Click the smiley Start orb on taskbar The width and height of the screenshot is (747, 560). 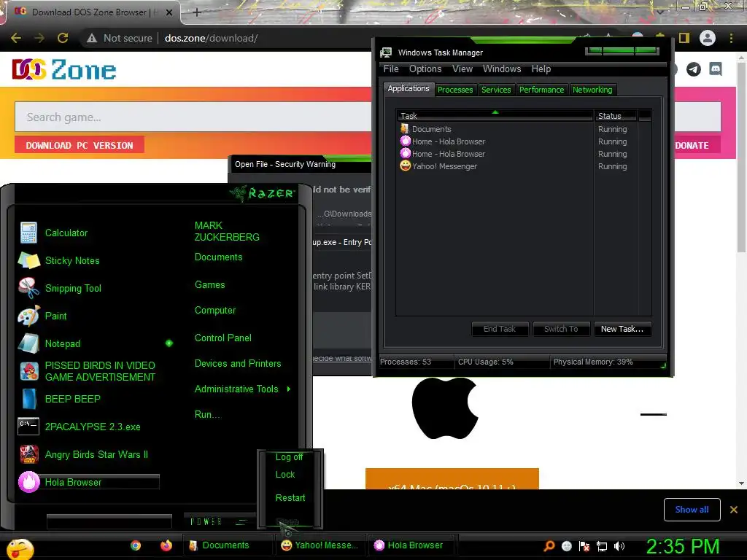[x=20, y=548]
